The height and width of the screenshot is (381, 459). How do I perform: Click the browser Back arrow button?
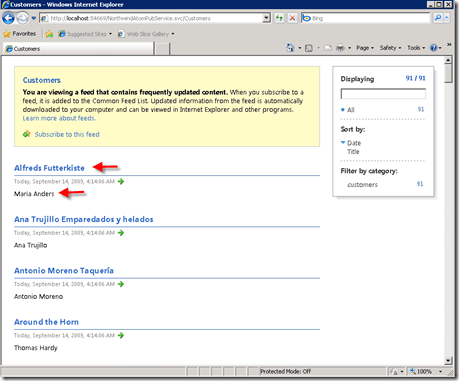8,18
